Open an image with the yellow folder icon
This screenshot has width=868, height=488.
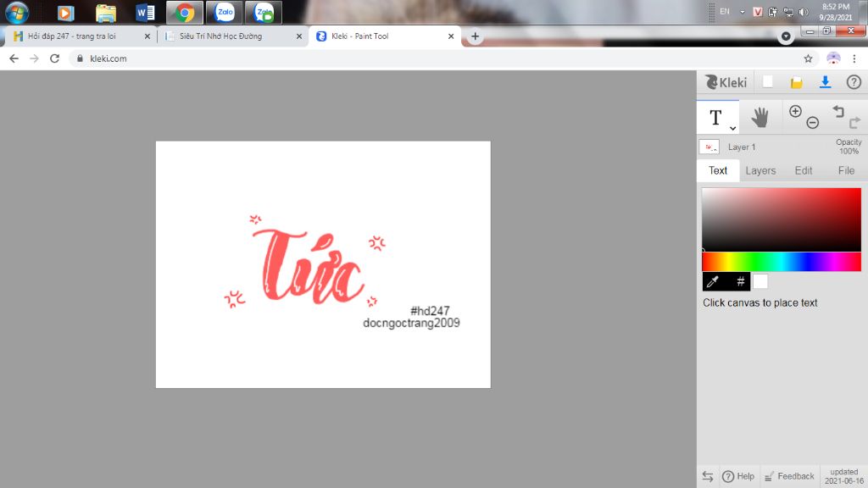(x=796, y=82)
